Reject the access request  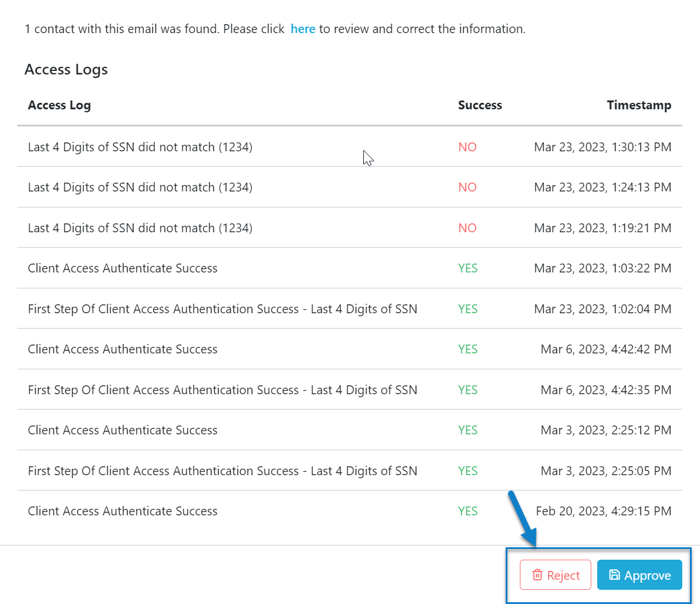point(555,574)
